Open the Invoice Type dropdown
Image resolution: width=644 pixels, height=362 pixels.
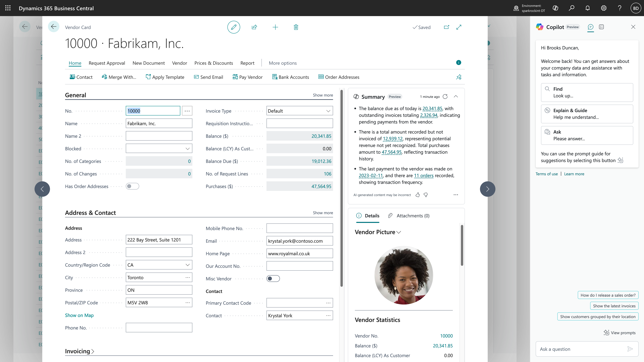pos(300,111)
